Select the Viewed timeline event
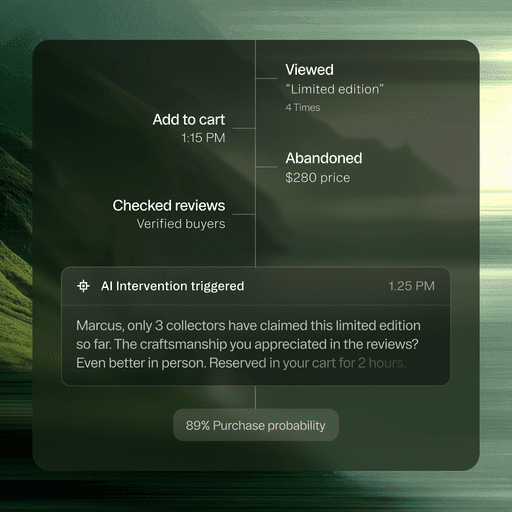Image resolution: width=512 pixels, height=512 pixels. pyautogui.click(x=309, y=70)
